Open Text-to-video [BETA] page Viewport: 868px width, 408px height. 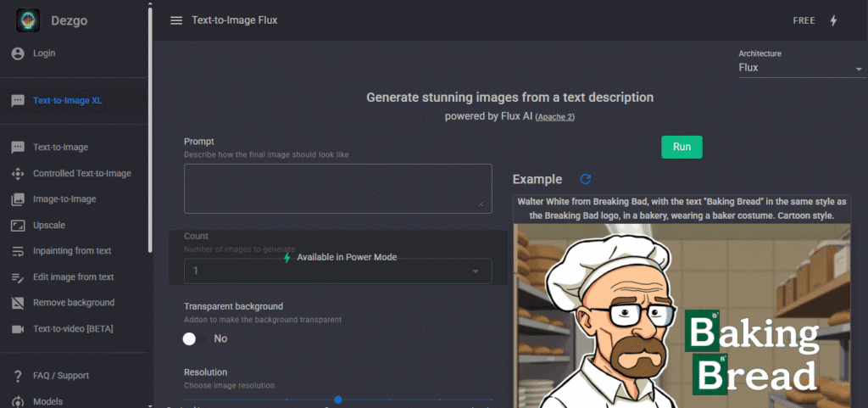pos(73,329)
